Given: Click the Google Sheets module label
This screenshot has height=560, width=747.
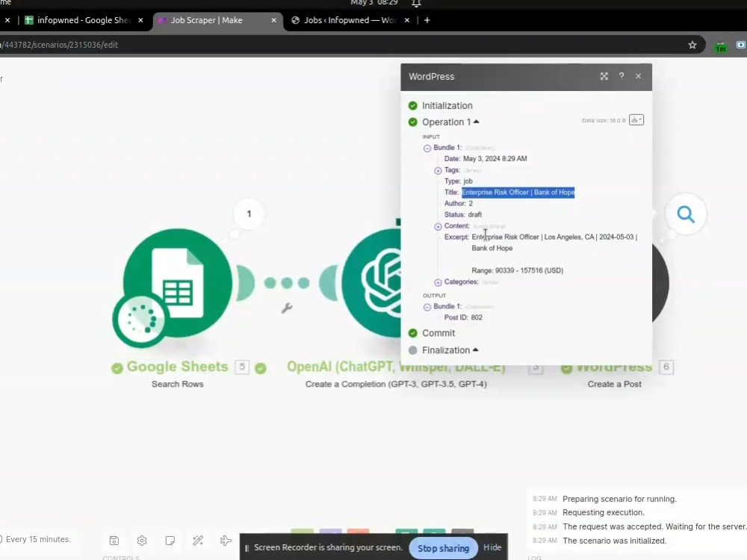Looking at the screenshot, I should click(x=177, y=367).
